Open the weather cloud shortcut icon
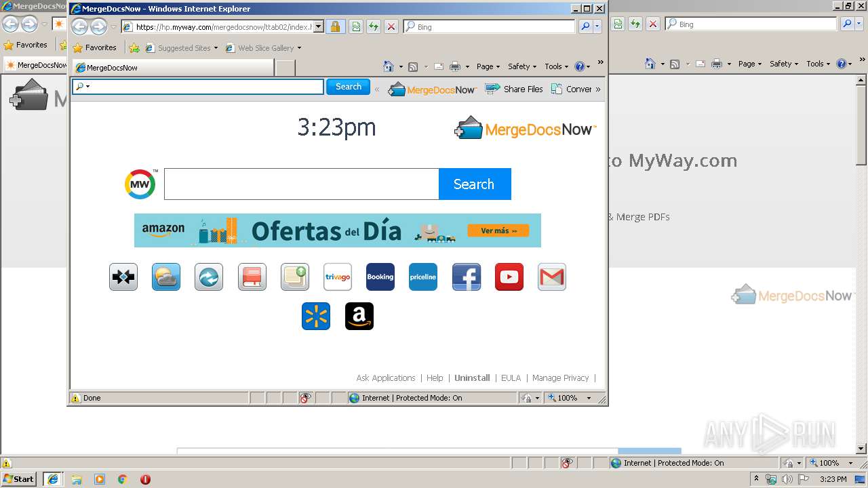The height and width of the screenshot is (488, 868). (x=166, y=277)
